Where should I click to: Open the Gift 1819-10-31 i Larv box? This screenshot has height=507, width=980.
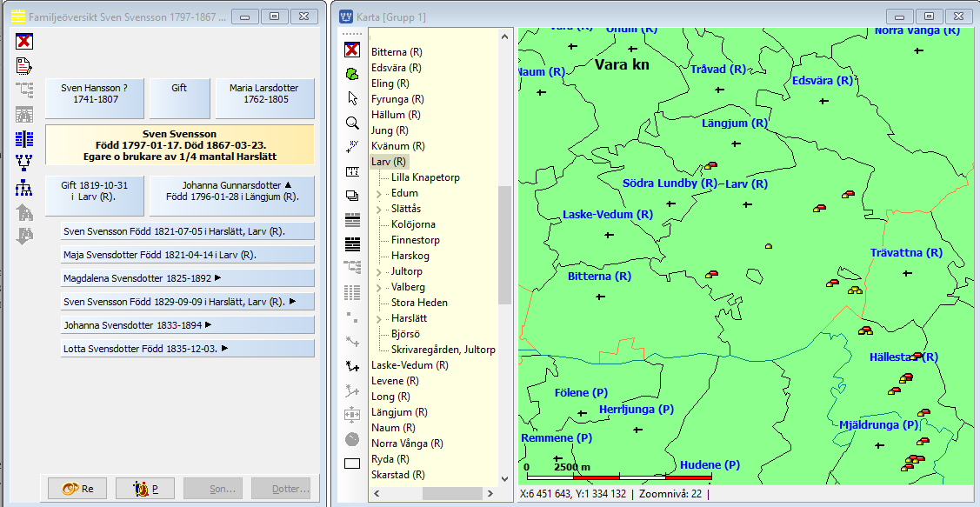[x=95, y=196]
